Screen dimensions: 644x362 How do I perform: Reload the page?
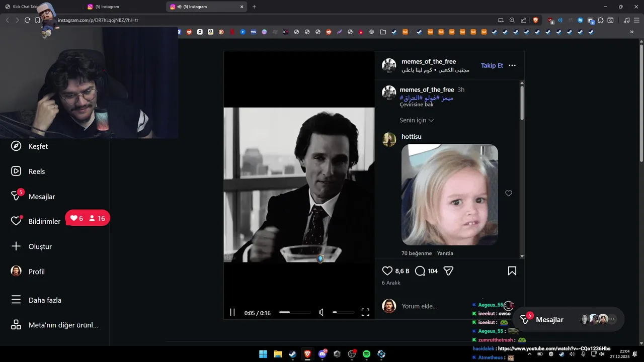pyautogui.click(x=27, y=20)
